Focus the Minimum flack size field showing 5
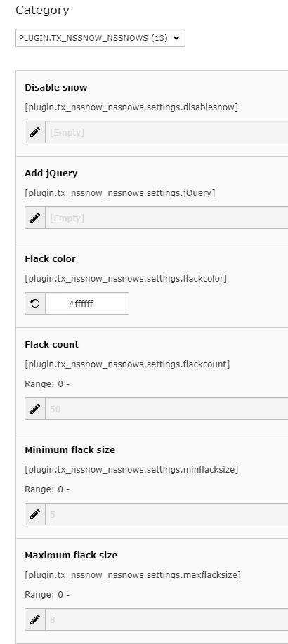Screen dimensions: 288x644 coord(166,514)
